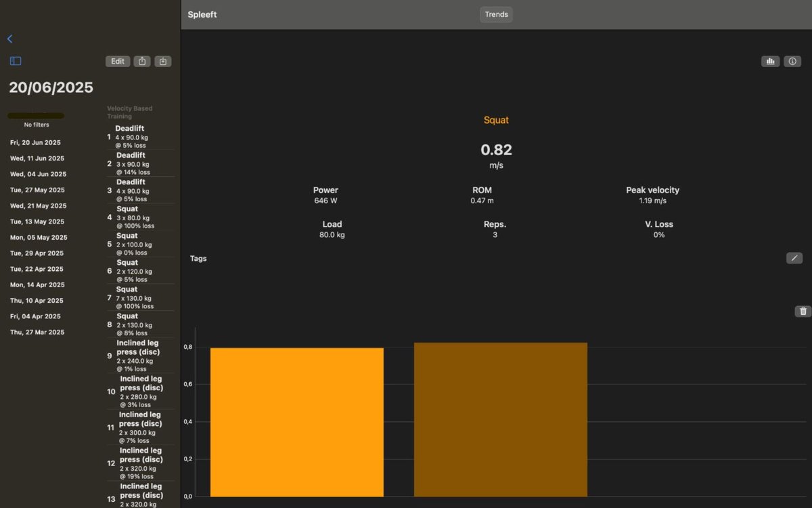Click the No filters label
The width and height of the screenshot is (812, 508).
(x=37, y=125)
